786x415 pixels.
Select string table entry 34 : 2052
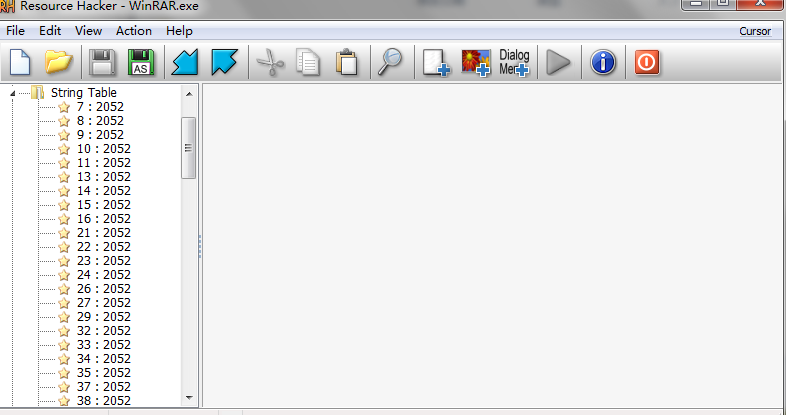[104, 359]
